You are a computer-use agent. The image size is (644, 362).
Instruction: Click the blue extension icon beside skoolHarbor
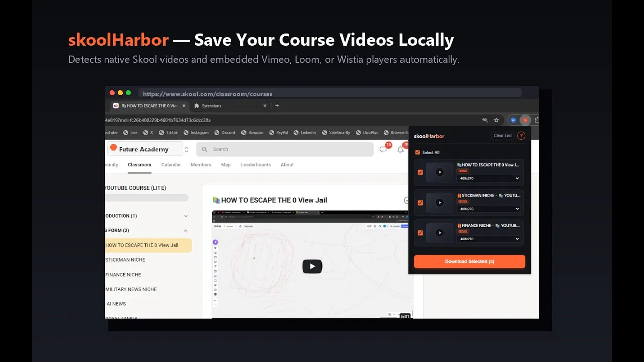pyautogui.click(x=513, y=120)
